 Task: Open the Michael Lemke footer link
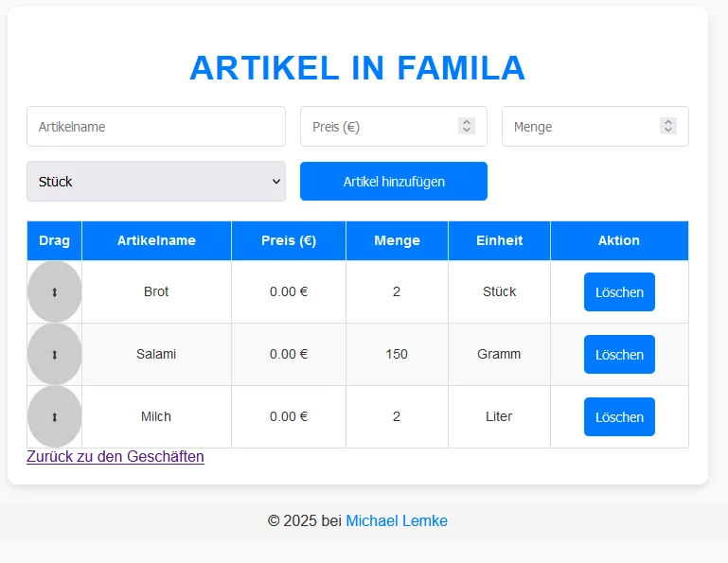(x=397, y=520)
